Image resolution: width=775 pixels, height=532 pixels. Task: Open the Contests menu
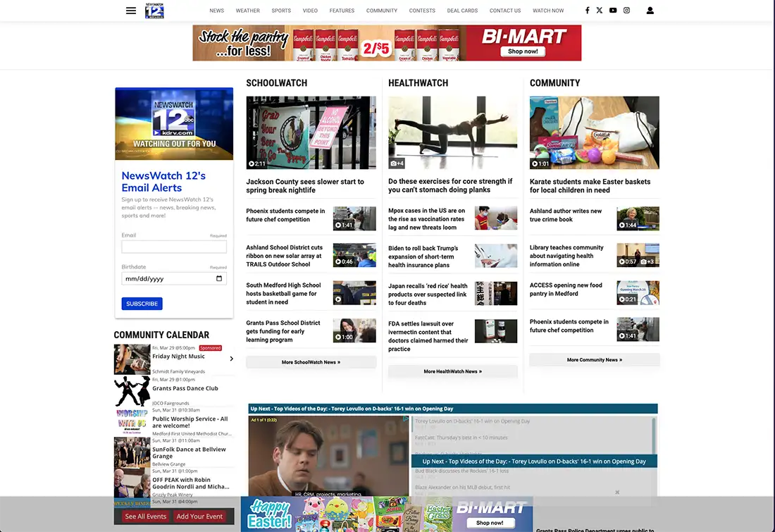click(422, 11)
